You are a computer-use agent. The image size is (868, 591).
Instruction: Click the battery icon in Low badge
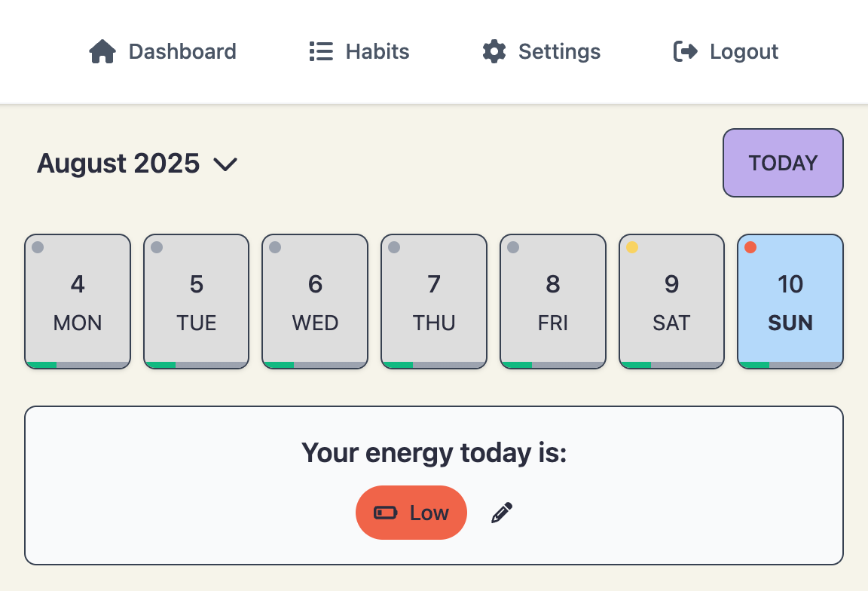pos(385,513)
